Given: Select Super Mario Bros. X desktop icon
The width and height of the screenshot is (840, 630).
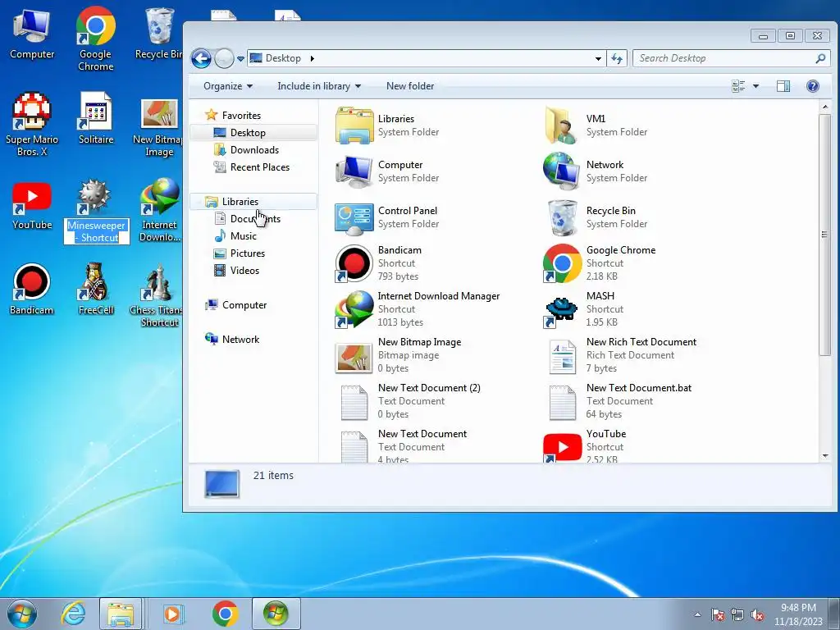Looking at the screenshot, I should point(32,125).
